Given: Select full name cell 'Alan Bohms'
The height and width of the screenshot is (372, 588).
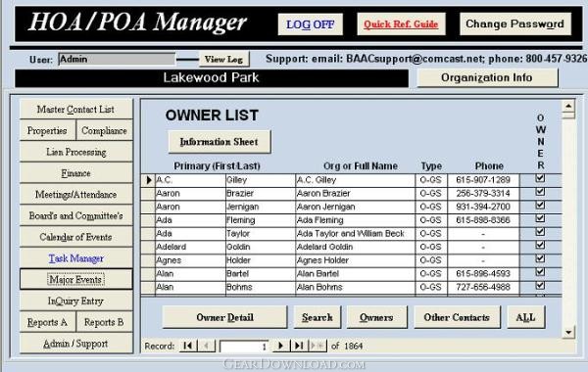Looking at the screenshot, I should [x=355, y=287].
